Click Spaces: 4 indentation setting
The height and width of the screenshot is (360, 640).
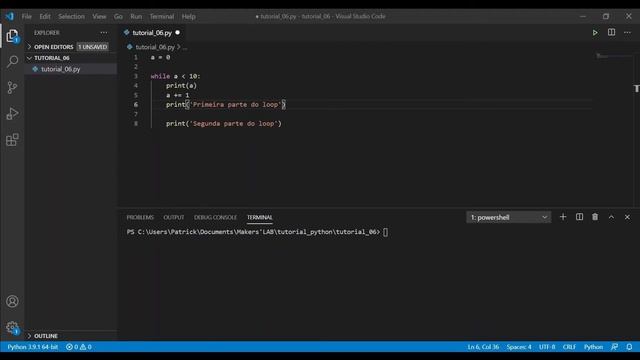pos(519,347)
